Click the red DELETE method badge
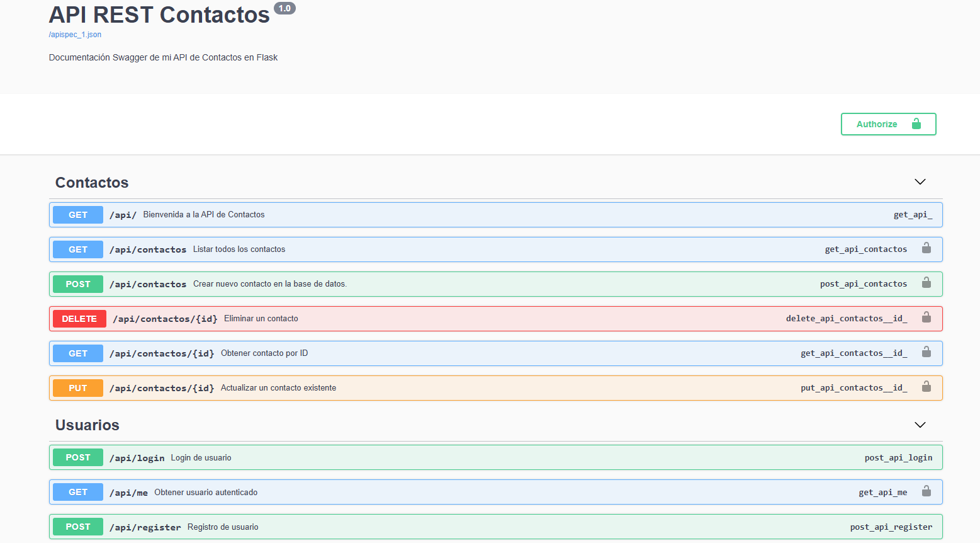The height and width of the screenshot is (543, 980). coord(79,319)
